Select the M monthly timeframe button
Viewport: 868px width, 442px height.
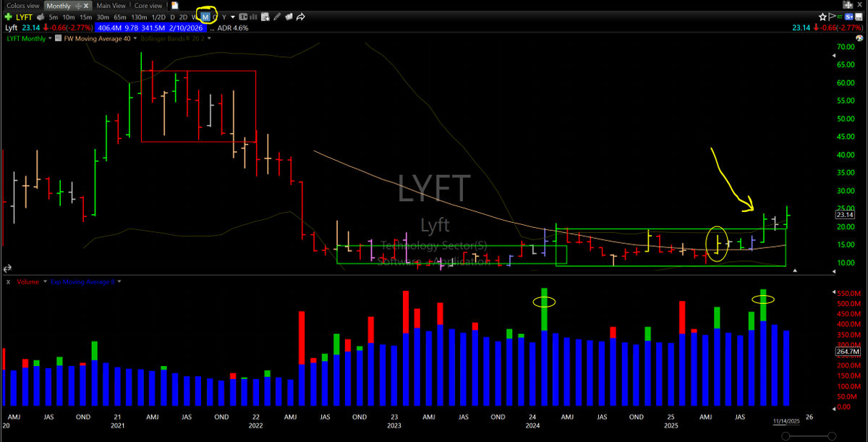(205, 17)
